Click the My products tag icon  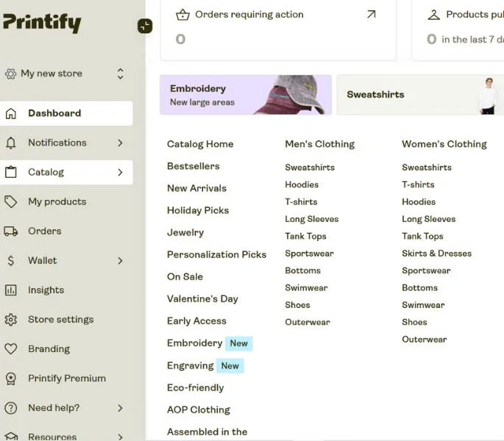tap(11, 201)
